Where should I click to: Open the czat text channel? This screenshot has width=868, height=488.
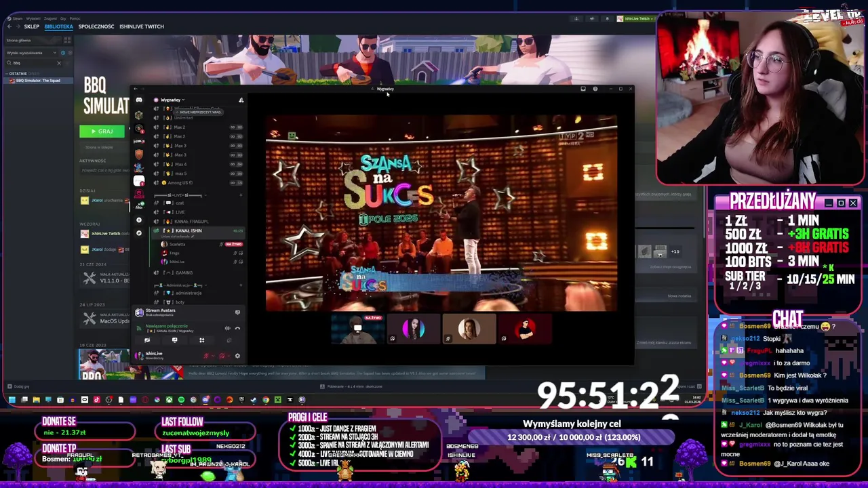(x=197, y=203)
